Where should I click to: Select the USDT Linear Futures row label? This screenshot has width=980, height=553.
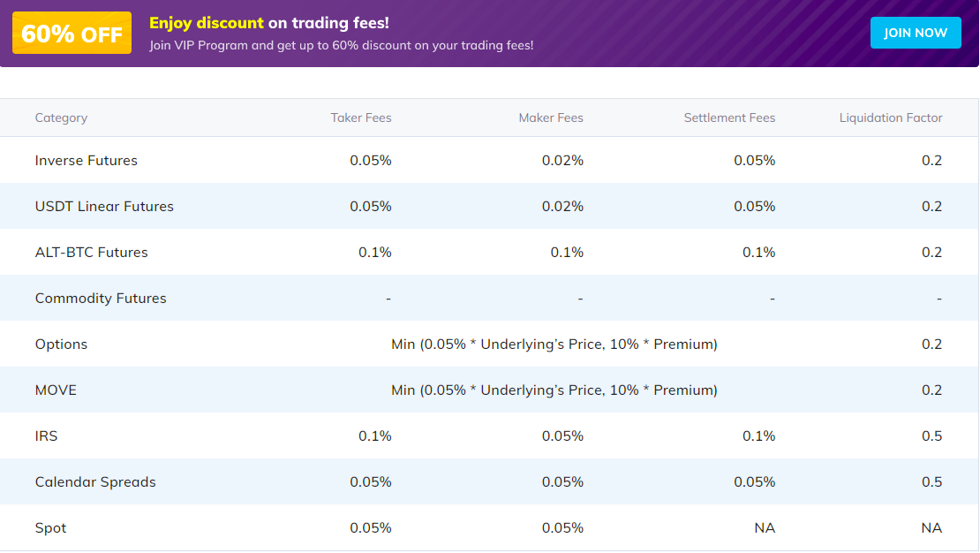tap(104, 207)
